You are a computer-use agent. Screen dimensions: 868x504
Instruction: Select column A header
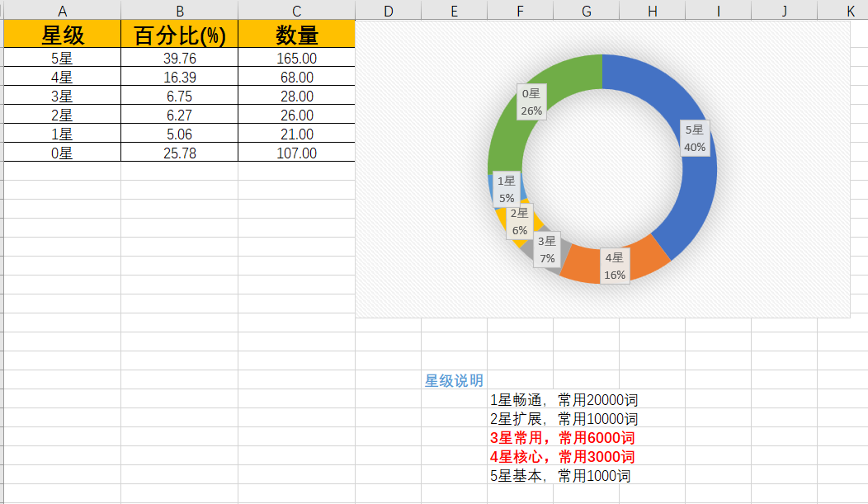(62, 11)
